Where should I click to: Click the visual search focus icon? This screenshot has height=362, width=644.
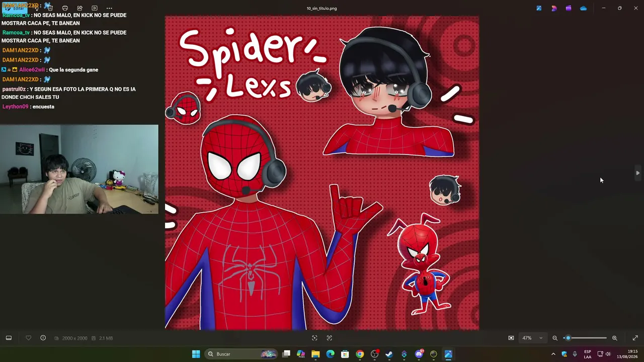coord(314,338)
